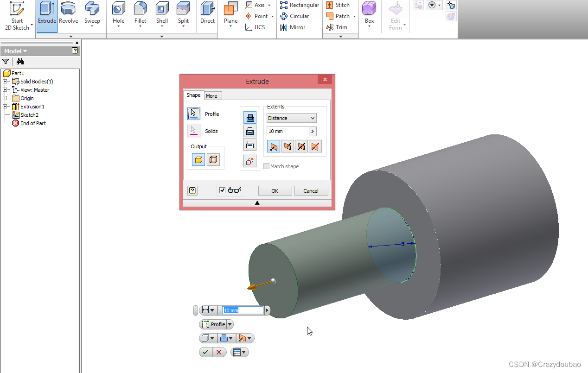The height and width of the screenshot is (373, 588).
Task: Expand the Extrusion1 tree node
Action: 5,107
